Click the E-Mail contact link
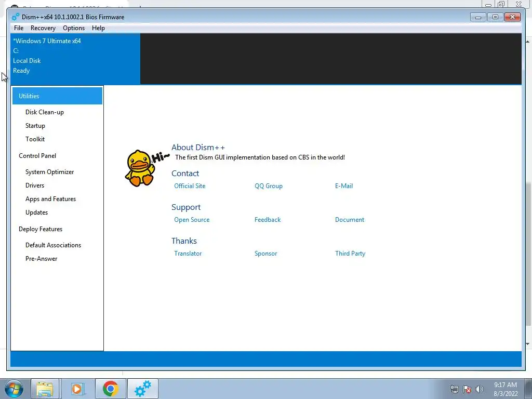 (x=344, y=186)
